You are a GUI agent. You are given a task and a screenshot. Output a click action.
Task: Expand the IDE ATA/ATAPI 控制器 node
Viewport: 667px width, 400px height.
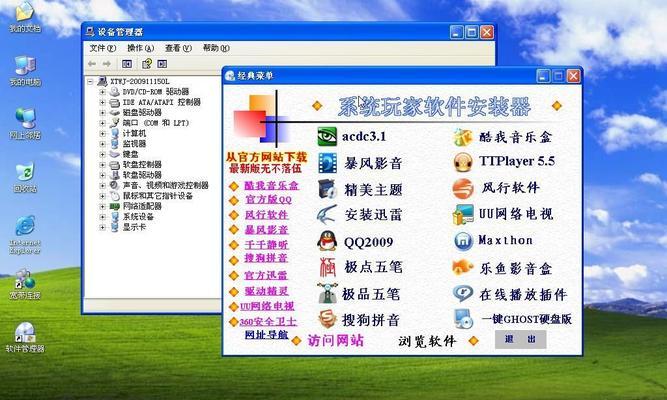102,102
